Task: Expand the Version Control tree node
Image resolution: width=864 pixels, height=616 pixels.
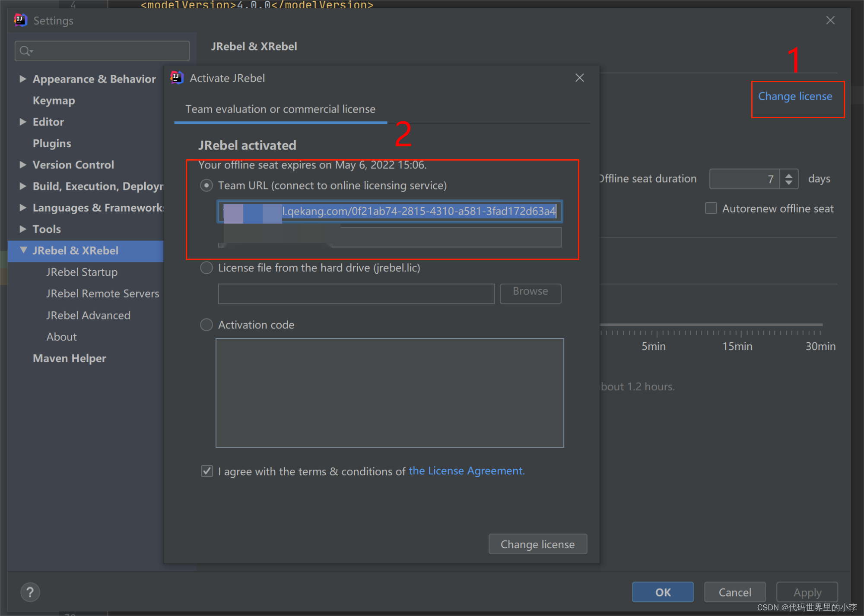Action: (23, 164)
